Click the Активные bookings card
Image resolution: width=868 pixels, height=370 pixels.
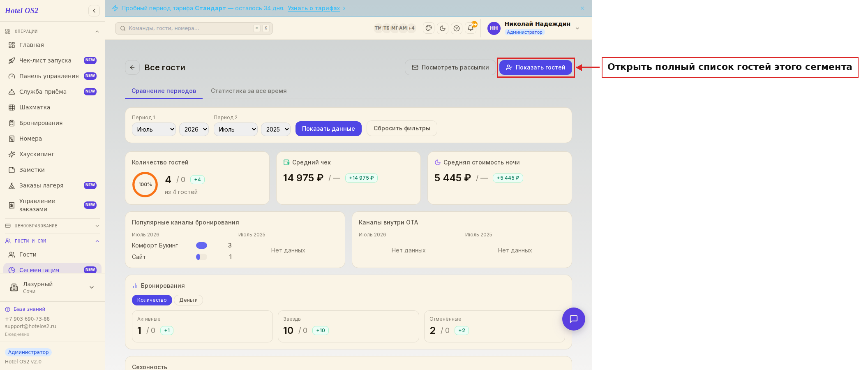coord(202,326)
